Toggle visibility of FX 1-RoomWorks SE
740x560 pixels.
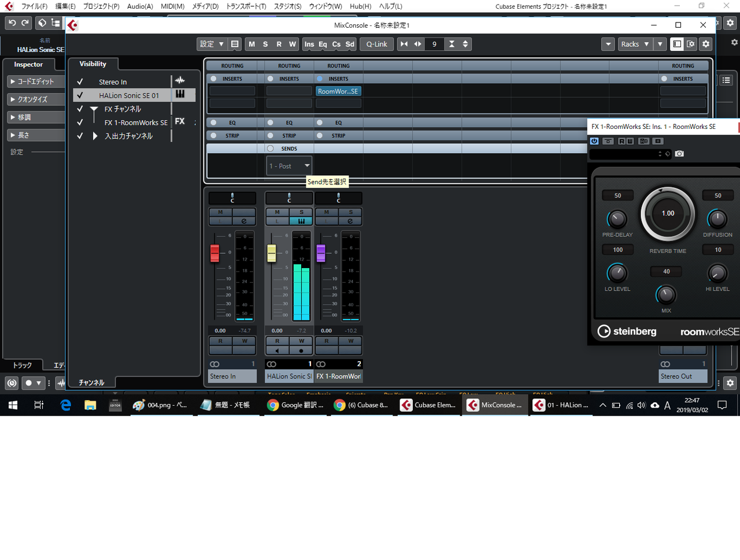80,123
